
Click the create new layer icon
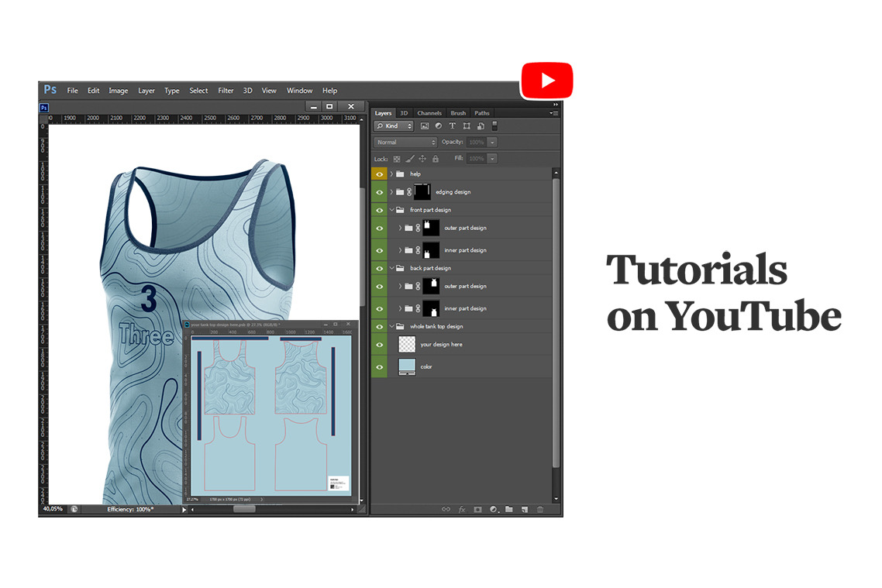coord(525,509)
